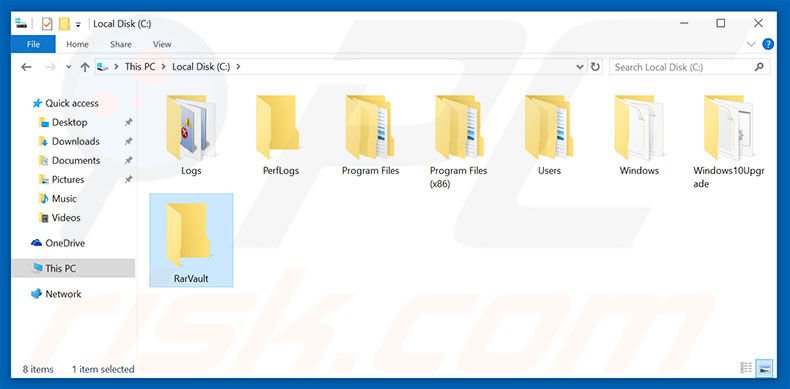Unpin Desktop from Quick access
Screen dimensions: 790x389
click(x=128, y=122)
